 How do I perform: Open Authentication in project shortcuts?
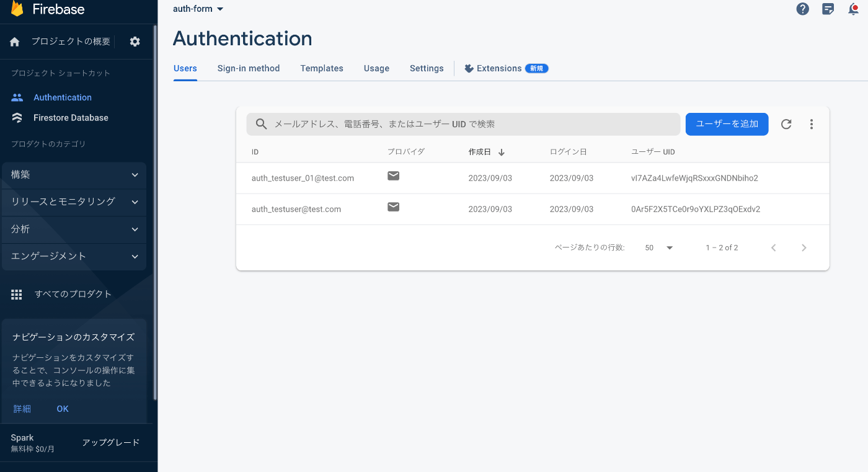(x=63, y=97)
